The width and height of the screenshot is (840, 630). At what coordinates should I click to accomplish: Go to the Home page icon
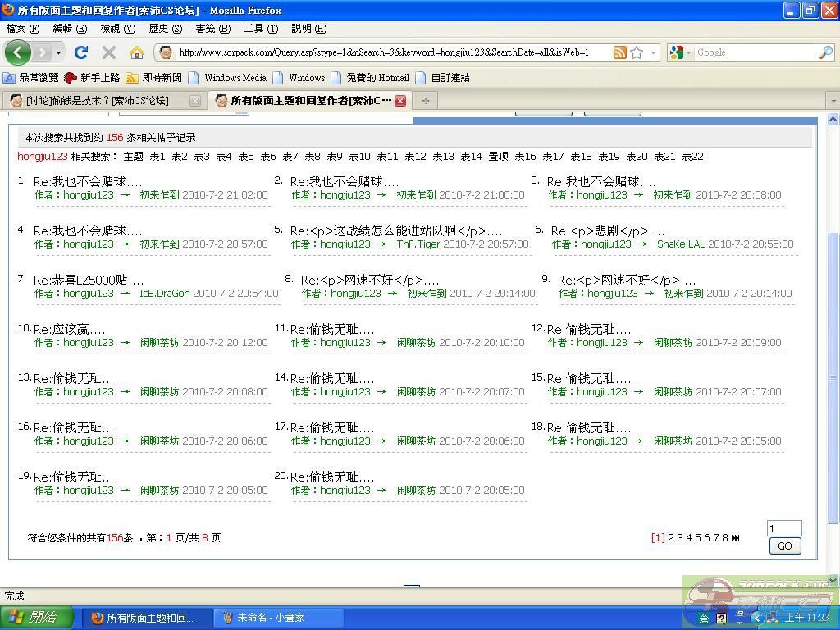click(137, 52)
